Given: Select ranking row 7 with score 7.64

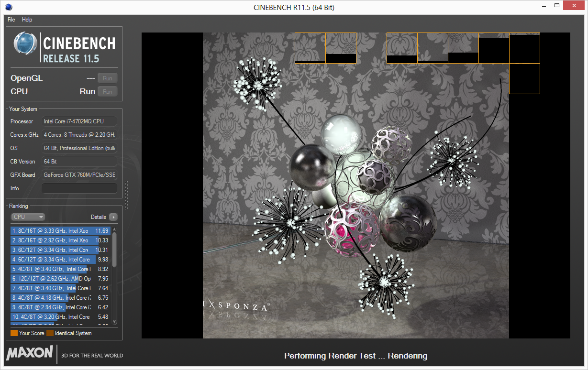Looking at the screenshot, I should (x=61, y=288).
